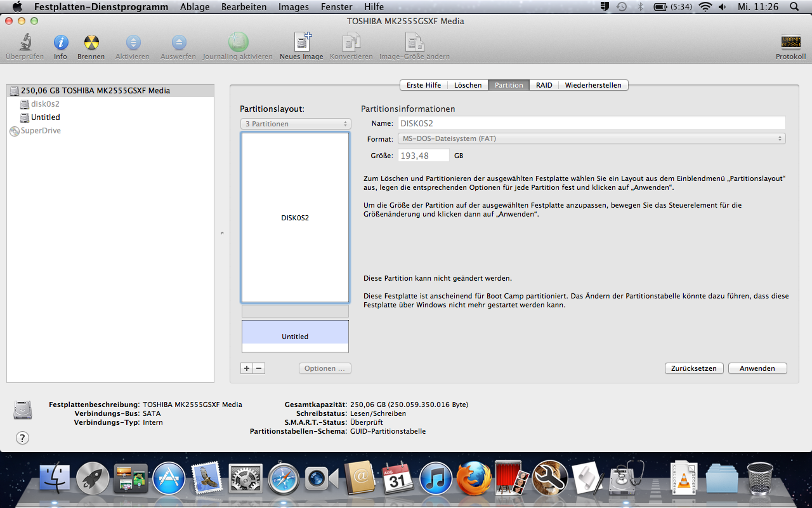Create a Neues Image from toolbar

[x=302, y=43]
